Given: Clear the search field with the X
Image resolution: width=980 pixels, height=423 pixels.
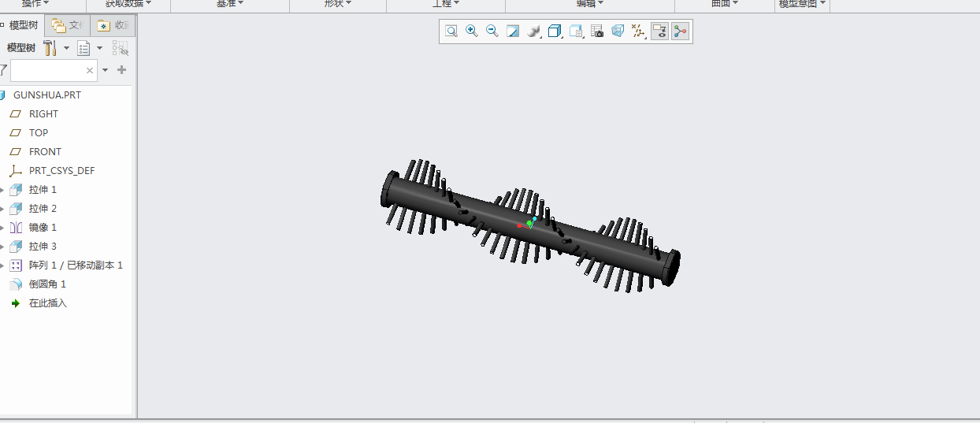Looking at the screenshot, I should [x=90, y=70].
